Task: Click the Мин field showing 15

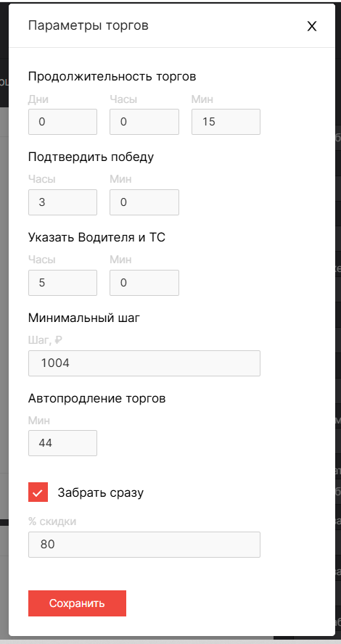Action: 226,122
